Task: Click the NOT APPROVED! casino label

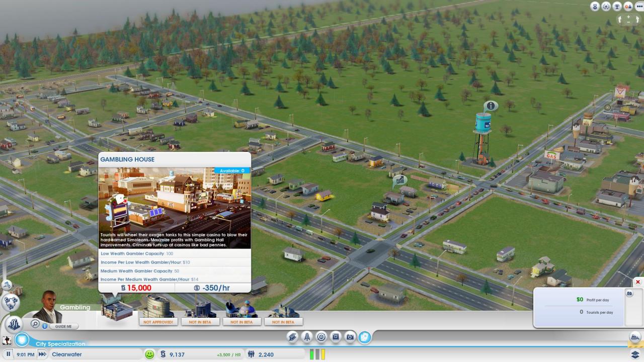Action: pos(158,322)
